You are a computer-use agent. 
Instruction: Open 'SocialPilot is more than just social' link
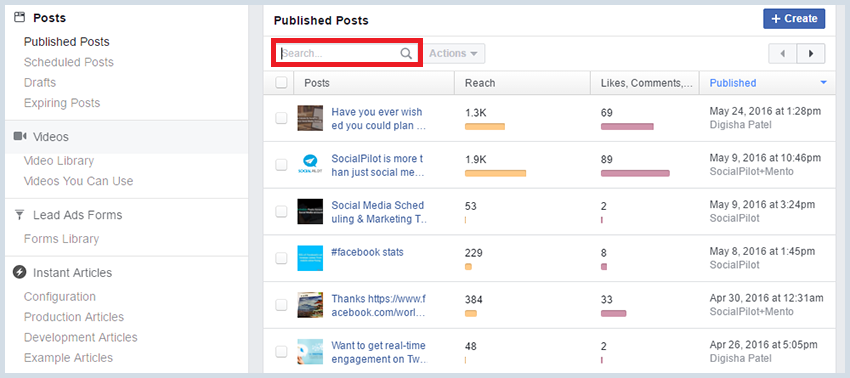click(x=378, y=165)
